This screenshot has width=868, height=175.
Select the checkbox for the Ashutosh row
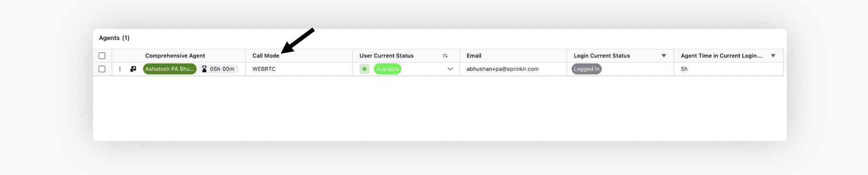point(102,69)
